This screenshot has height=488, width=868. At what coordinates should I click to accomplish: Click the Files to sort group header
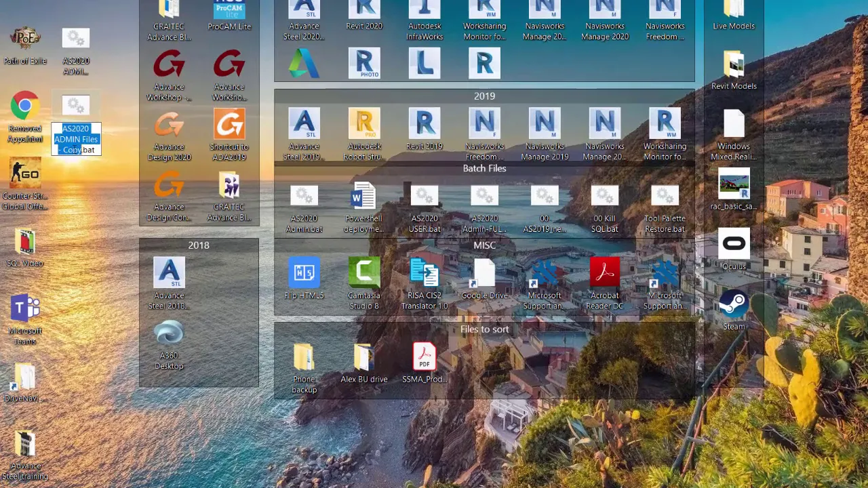click(x=484, y=329)
